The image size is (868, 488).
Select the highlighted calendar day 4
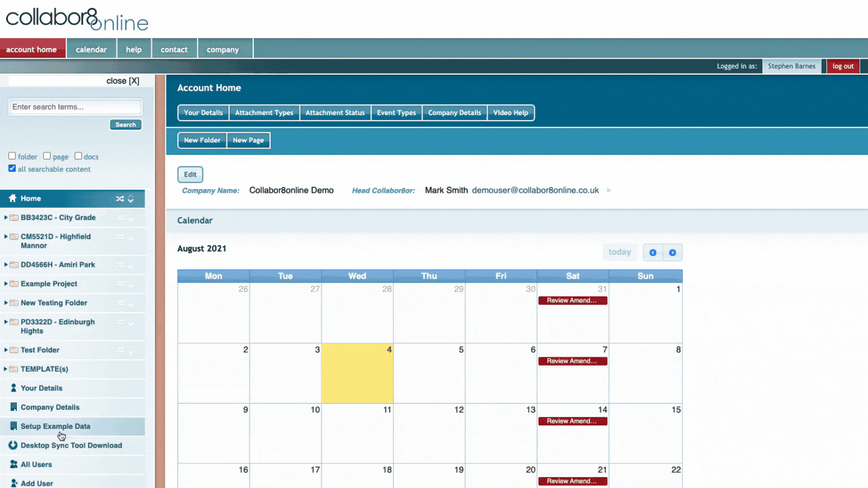point(357,374)
